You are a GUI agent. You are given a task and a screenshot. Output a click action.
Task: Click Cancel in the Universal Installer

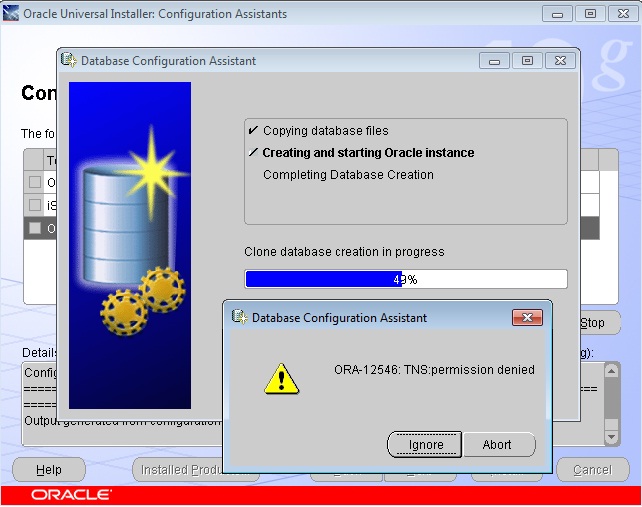pos(592,470)
